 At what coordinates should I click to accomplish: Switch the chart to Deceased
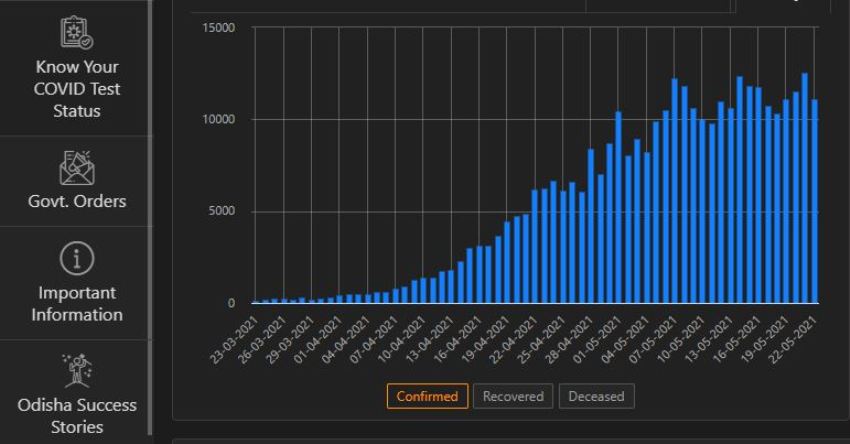[x=596, y=396]
